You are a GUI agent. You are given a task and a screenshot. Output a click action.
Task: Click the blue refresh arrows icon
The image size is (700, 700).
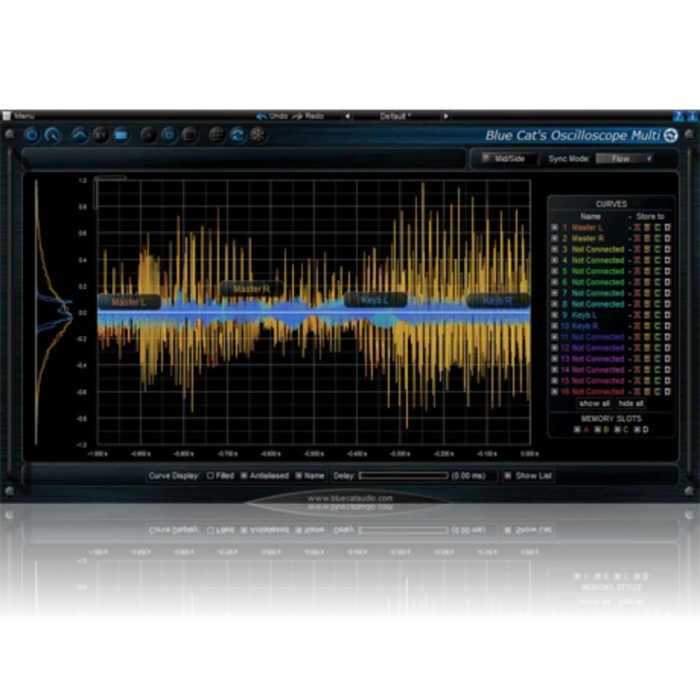click(x=238, y=135)
